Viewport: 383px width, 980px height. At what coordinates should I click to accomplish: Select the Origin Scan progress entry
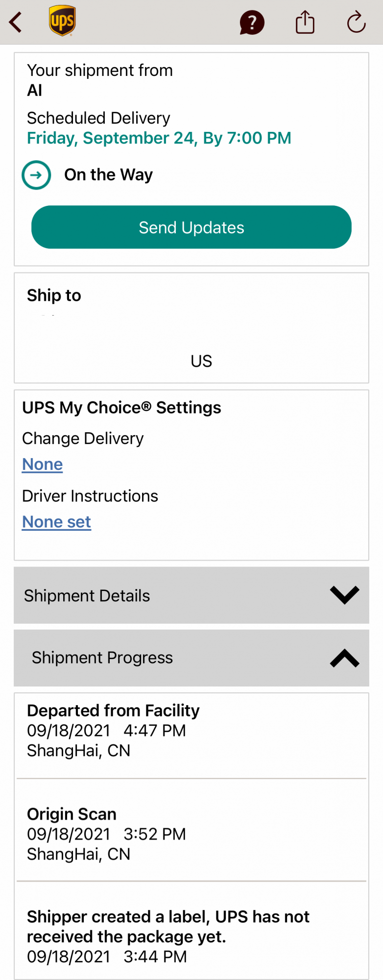(x=191, y=830)
